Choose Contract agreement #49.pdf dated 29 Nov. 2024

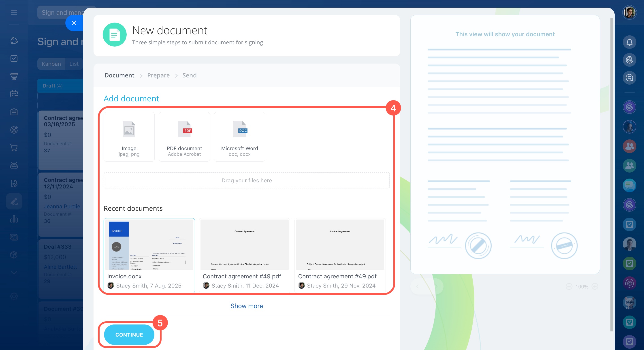pyautogui.click(x=340, y=255)
